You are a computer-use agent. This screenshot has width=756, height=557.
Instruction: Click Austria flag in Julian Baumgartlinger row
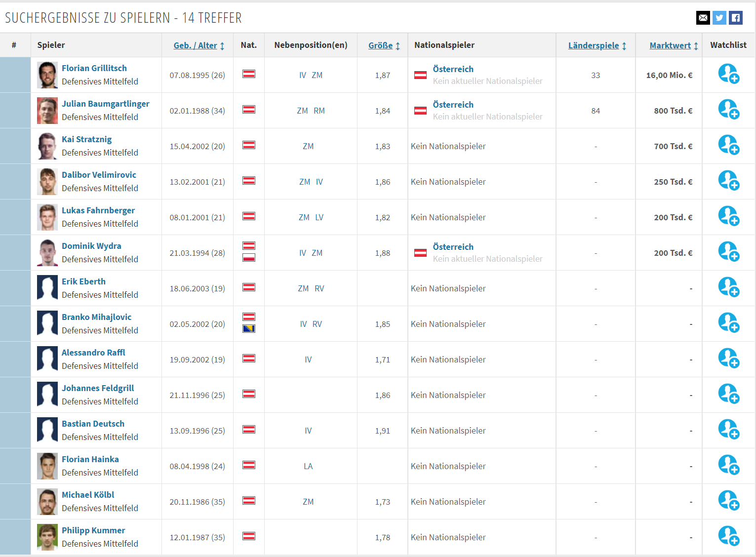click(249, 110)
